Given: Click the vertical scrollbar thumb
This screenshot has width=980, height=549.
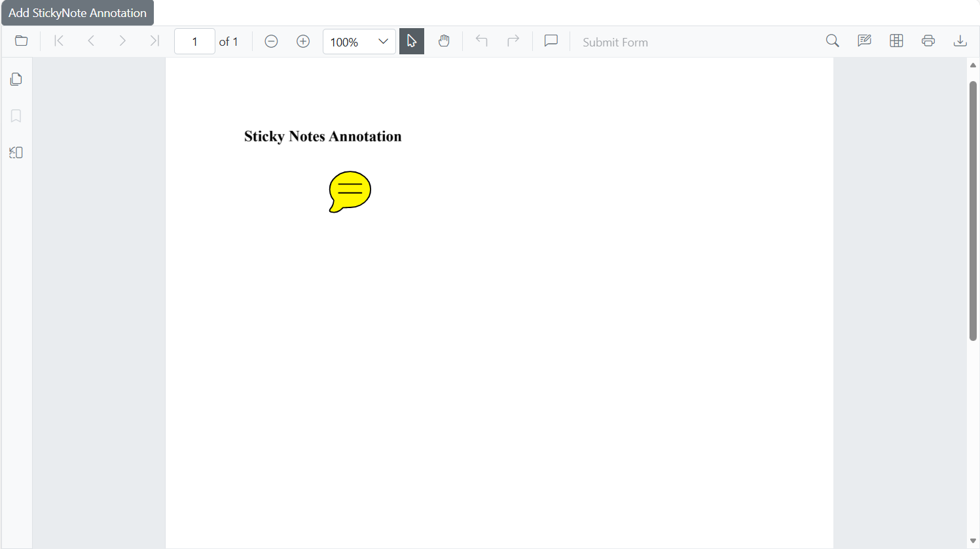Looking at the screenshot, I should point(973,209).
